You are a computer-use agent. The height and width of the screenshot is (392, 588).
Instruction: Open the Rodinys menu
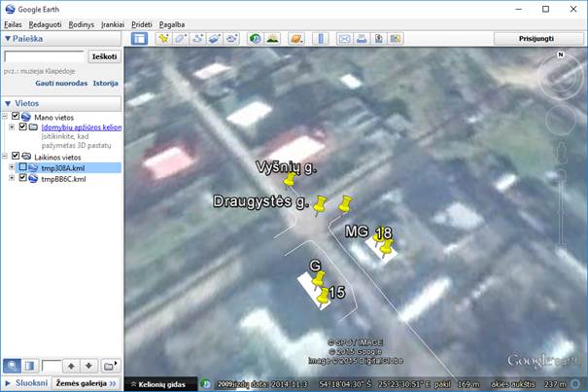[82, 24]
